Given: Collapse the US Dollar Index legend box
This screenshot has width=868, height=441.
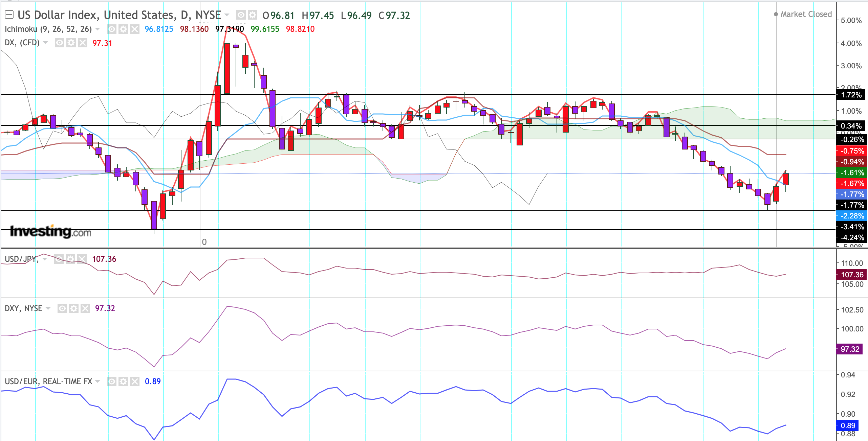Looking at the screenshot, I should click(9, 15).
